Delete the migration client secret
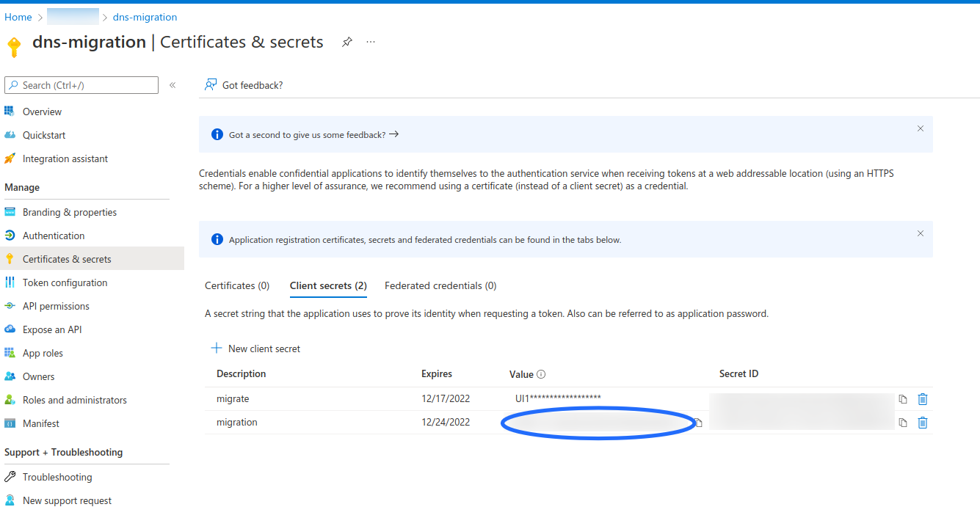Viewport: 980px width, 529px height. click(923, 423)
